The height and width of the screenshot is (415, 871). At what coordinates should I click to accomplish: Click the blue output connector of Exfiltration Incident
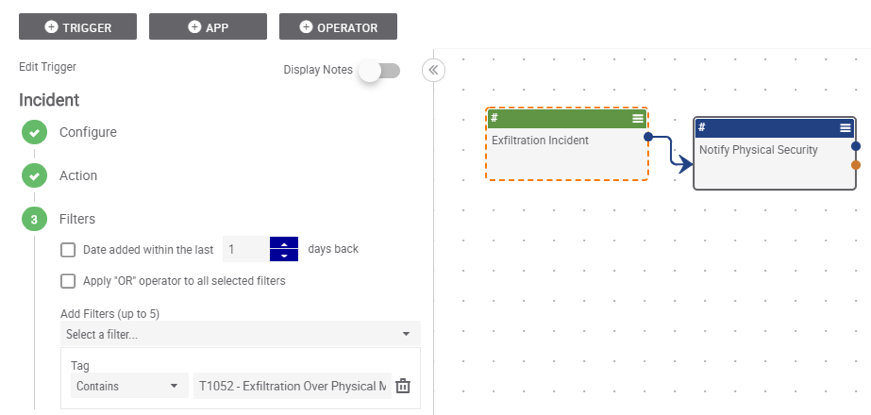pos(648,137)
